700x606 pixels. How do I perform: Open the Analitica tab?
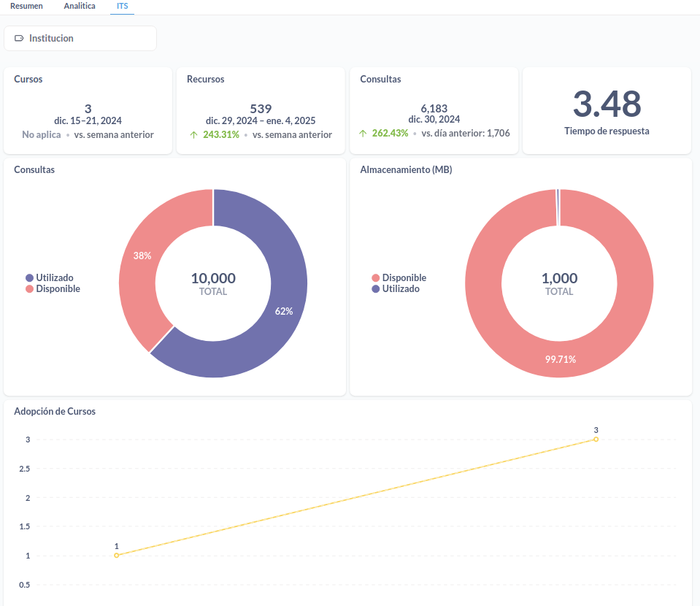80,6
